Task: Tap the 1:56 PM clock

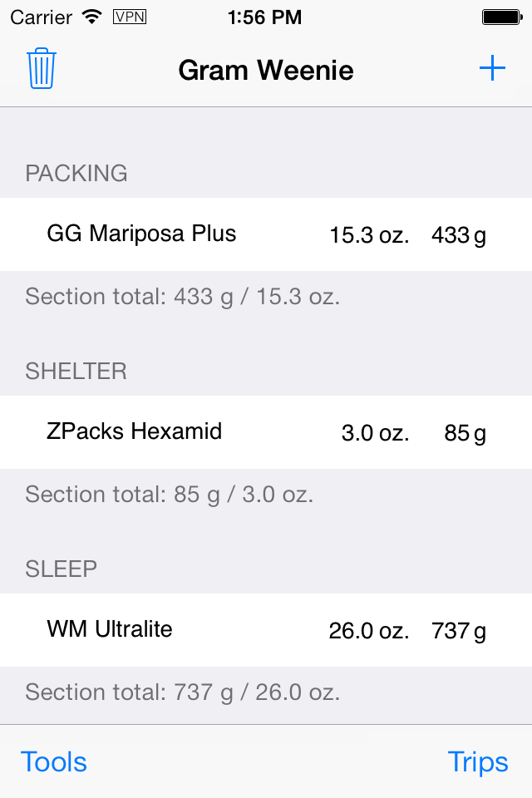Action: (264, 17)
